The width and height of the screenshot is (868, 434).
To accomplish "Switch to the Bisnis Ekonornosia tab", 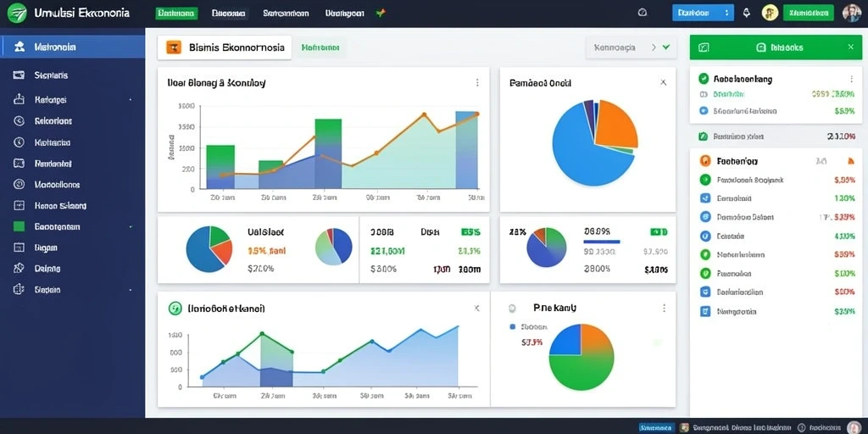I will coord(224,48).
